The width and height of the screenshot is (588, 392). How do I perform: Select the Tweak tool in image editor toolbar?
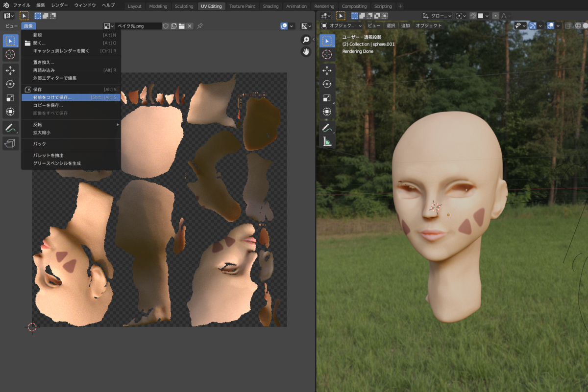[x=10, y=41]
